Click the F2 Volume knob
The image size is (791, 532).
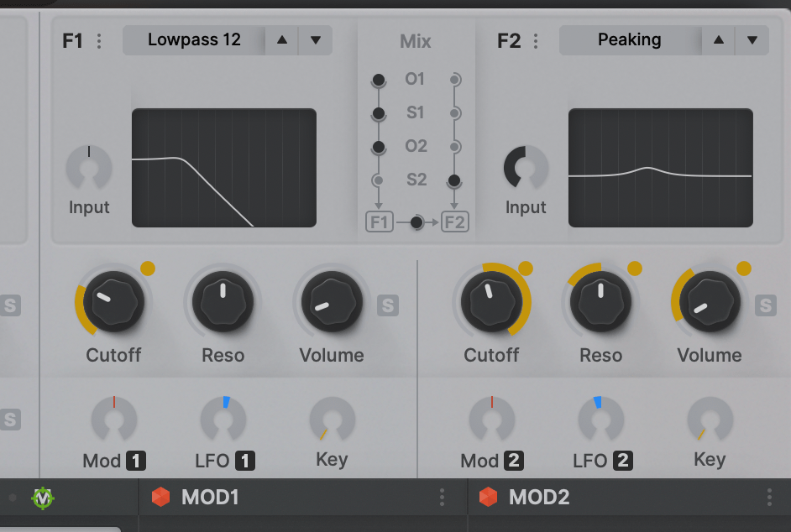point(710,302)
